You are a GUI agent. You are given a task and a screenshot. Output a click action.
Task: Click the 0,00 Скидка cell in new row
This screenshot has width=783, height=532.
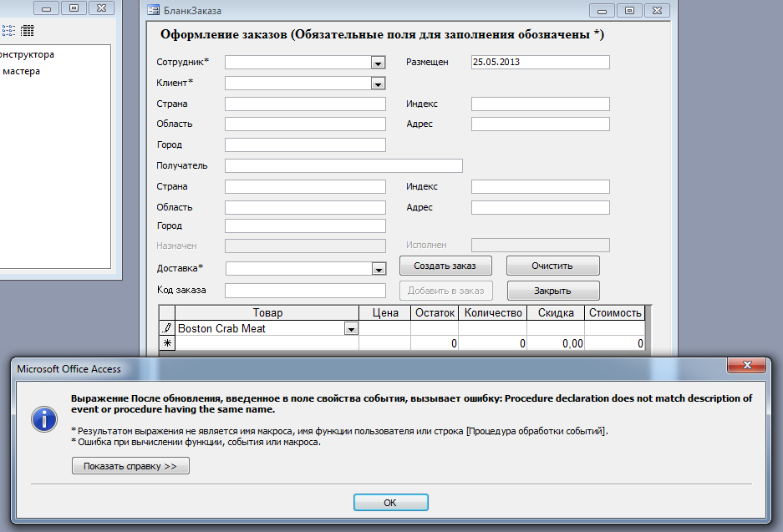point(556,343)
